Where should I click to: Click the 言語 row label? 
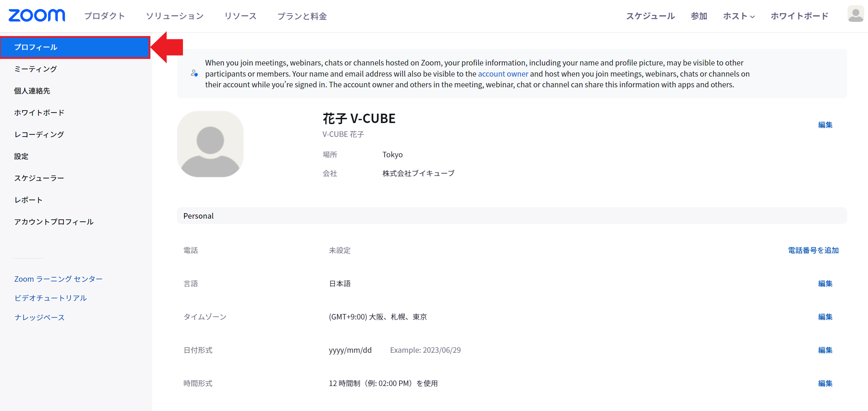[x=191, y=283]
